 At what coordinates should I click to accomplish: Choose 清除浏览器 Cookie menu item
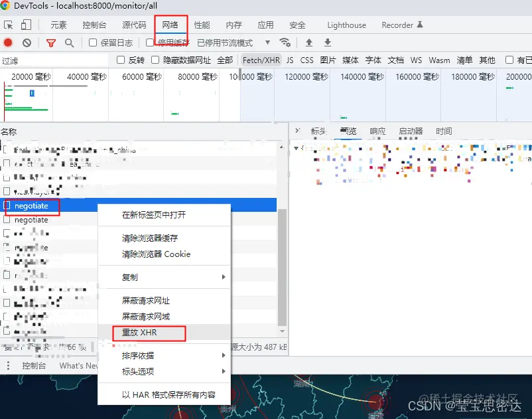tap(165, 254)
